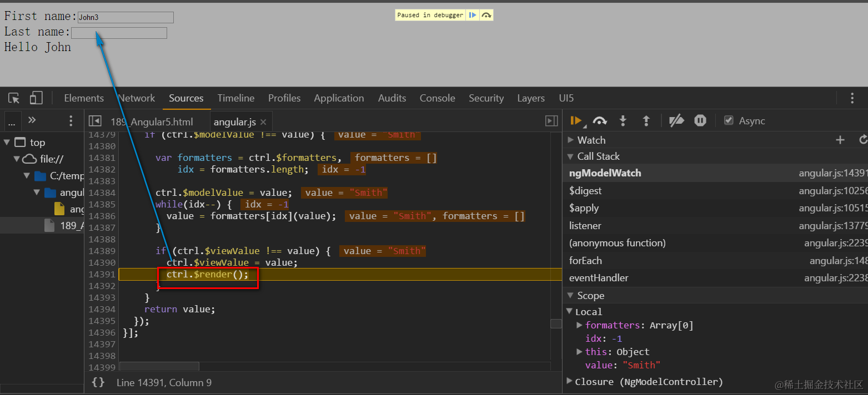Click the horizontal scrollbar of the code editor
The height and width of the screenshot is (395, 868).
coord(159,367)
